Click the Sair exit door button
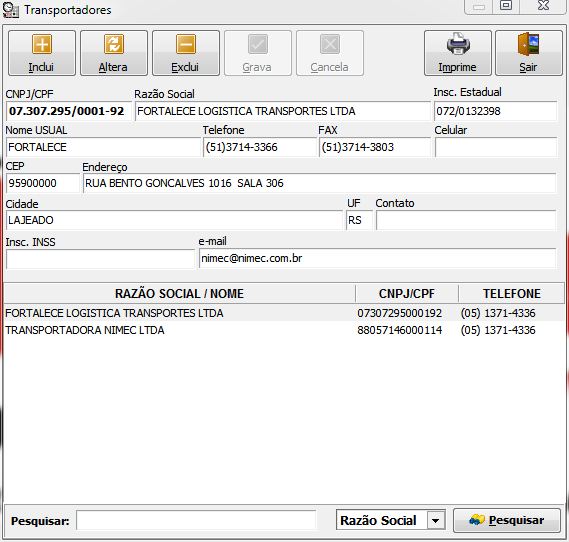The height and width of the screenshot is (542, 569). point(529,53)
